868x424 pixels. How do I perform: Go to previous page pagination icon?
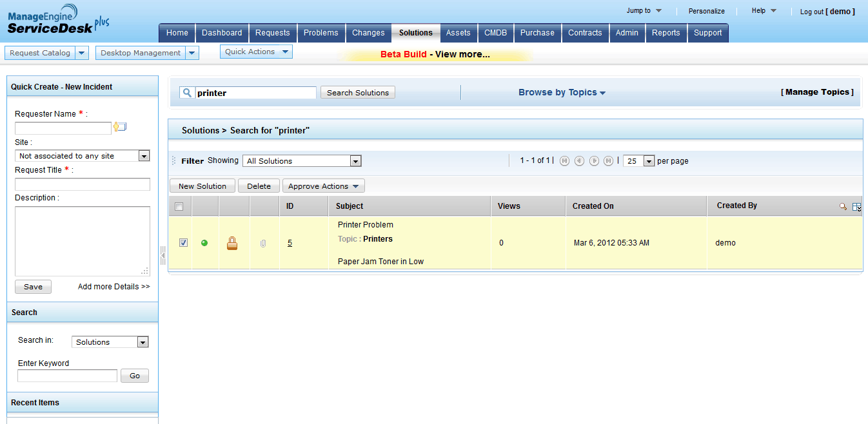click(x=579, y=161)
